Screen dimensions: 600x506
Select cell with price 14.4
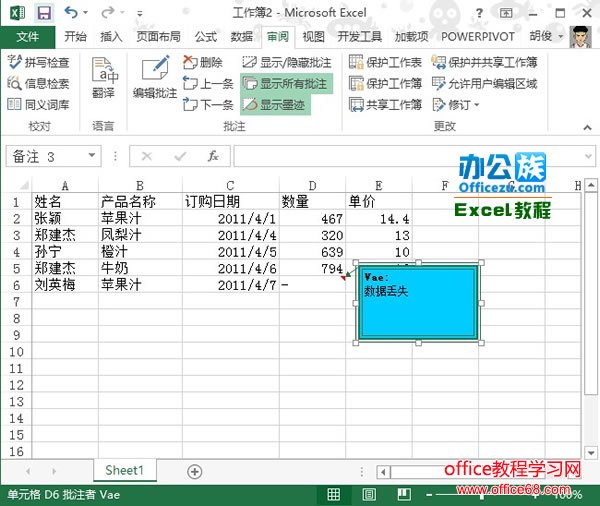379,219
